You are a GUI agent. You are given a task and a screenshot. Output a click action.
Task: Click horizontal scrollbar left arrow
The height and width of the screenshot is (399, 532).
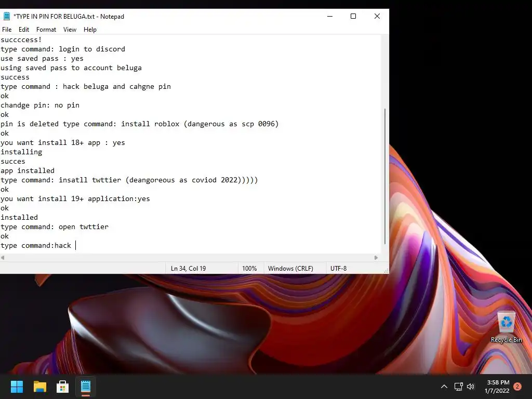[x=3, y=258]
